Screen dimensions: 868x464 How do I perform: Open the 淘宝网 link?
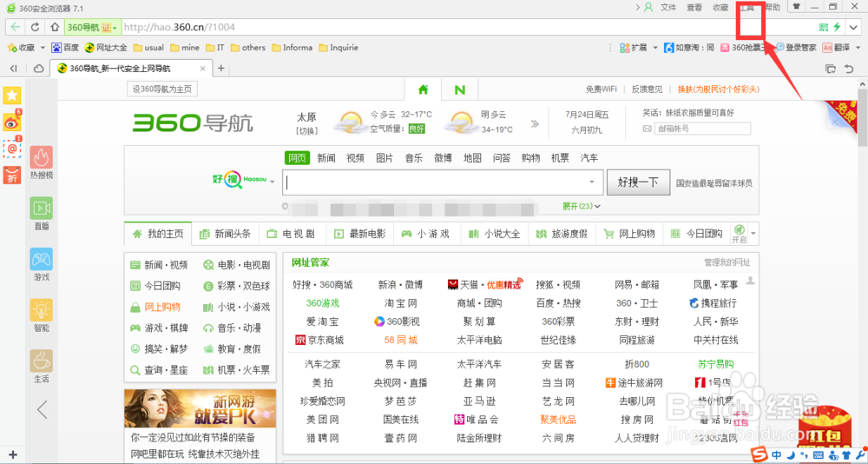tap(401, 303)
